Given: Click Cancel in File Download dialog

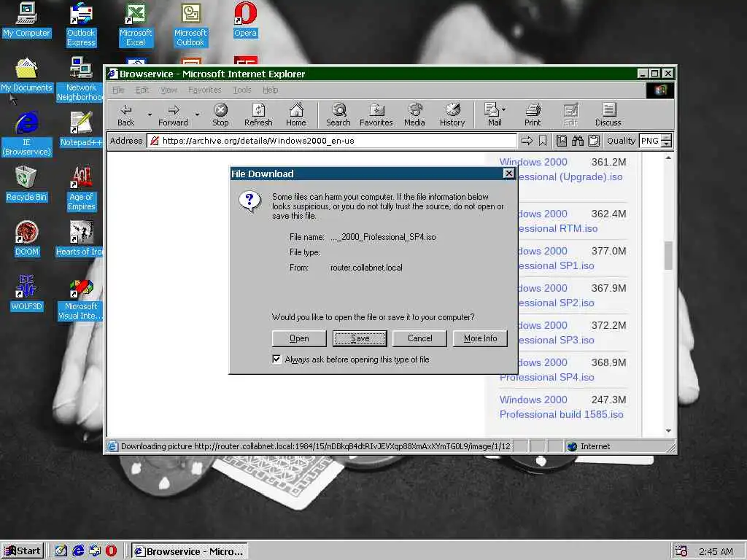Looking at the screenshot, I should pos(419,338).
